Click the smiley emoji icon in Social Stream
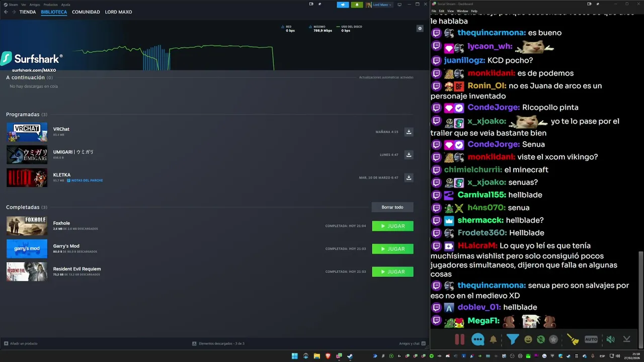 click(x=528, y=339)
